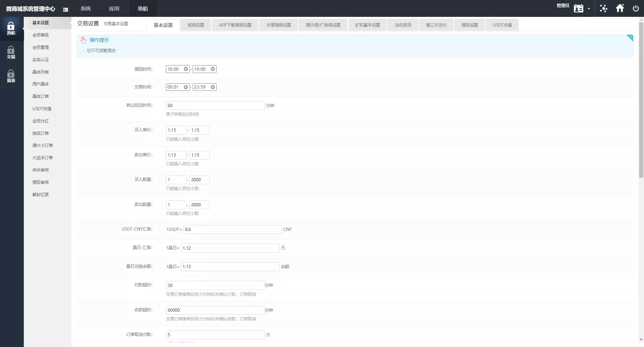Toggle the sidebar collapse menu icon
The height and width of the screenshot is (347, 644).
click(66, 9)
